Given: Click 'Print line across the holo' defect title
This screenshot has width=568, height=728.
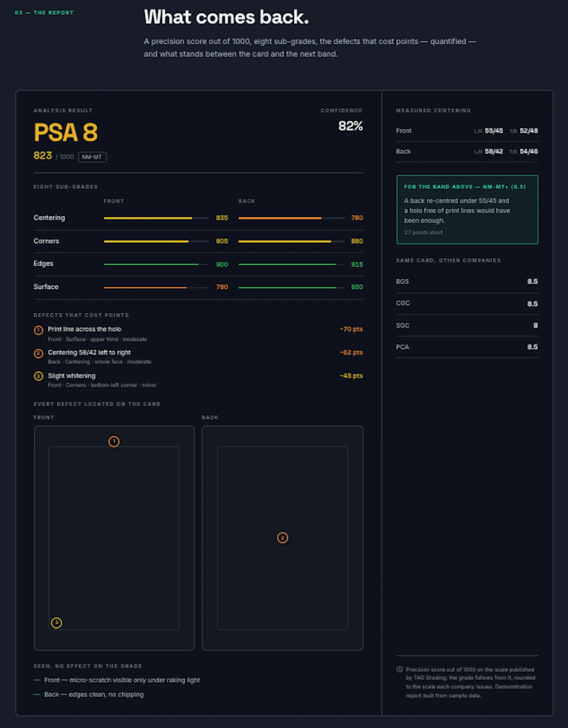Looking at the screenshot, I should (84, 329).
